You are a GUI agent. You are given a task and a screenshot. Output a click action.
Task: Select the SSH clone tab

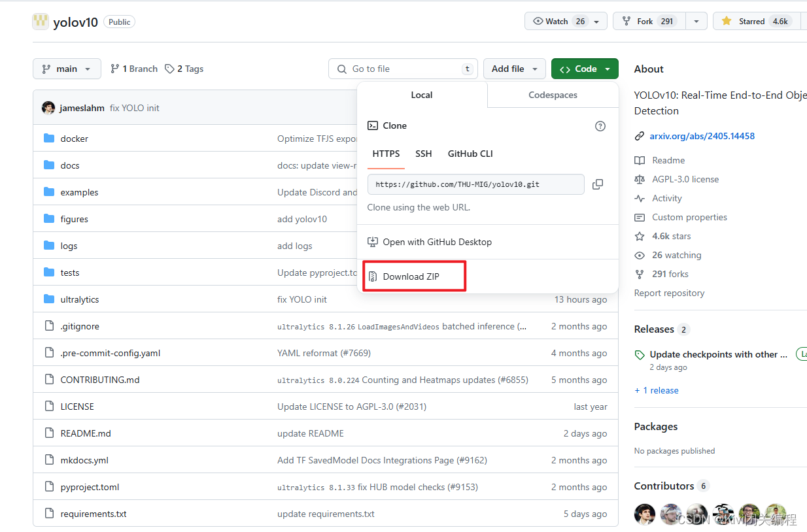424,154
